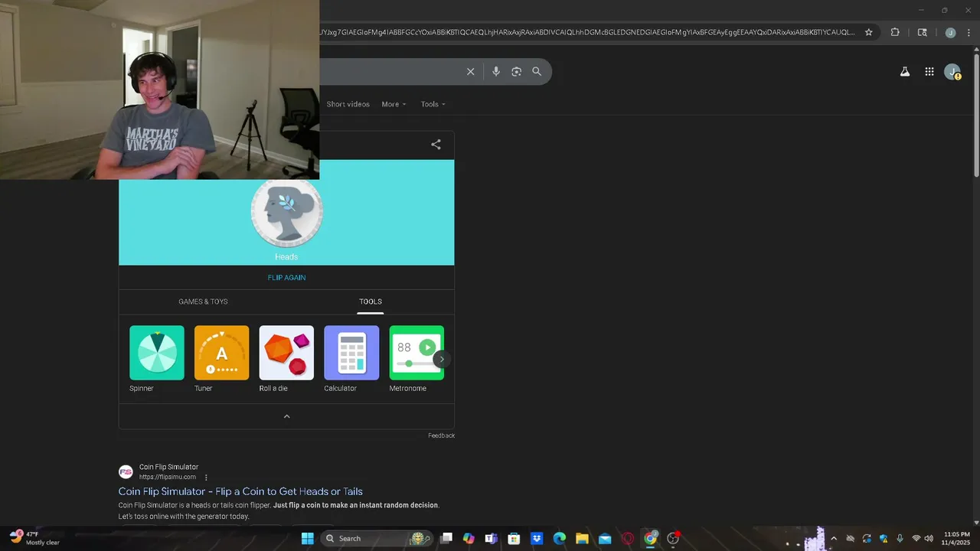
Task: Click the microphone tray icon
Action: point(900,538)
